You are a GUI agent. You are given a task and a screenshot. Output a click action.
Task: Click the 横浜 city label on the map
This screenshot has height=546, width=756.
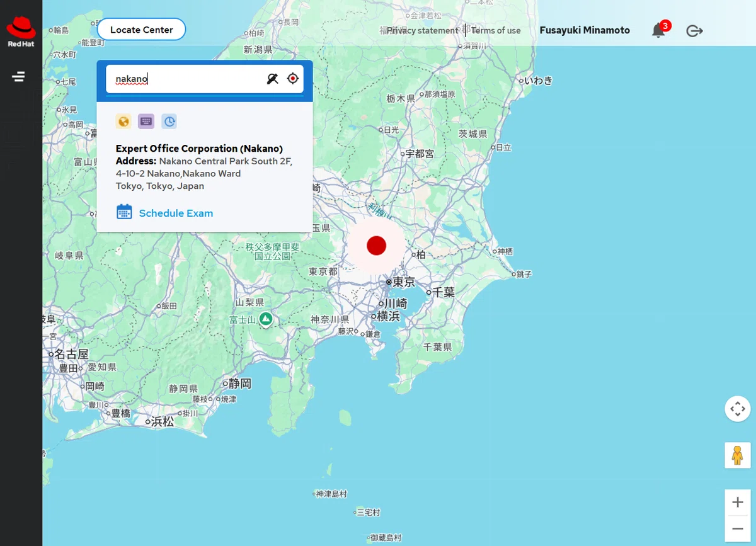pyautogui.click(x=388, y=316)
